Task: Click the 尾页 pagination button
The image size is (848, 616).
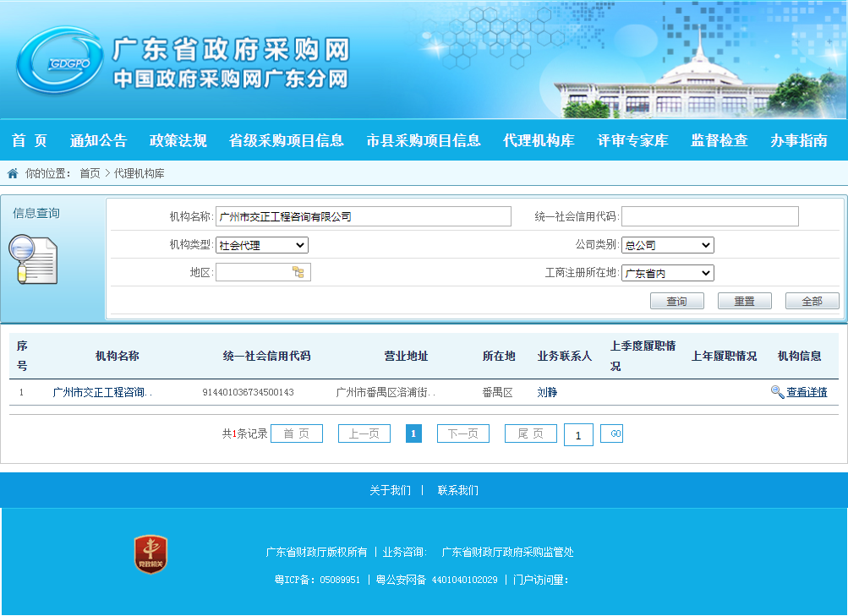Action: click(x=531, y=433)
